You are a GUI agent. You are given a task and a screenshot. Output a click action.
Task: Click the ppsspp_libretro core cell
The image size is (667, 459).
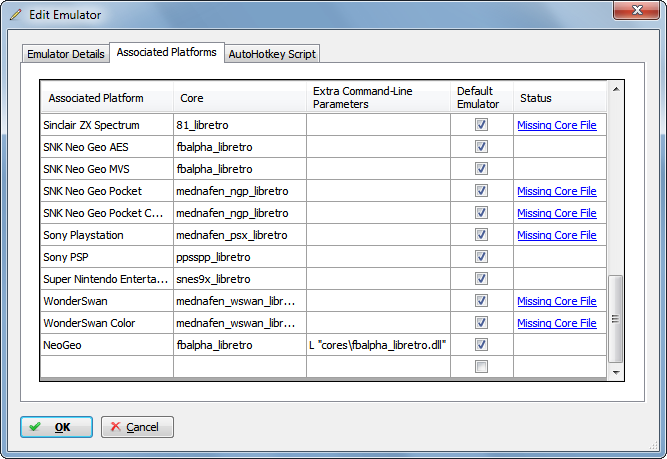click(240, 257)
